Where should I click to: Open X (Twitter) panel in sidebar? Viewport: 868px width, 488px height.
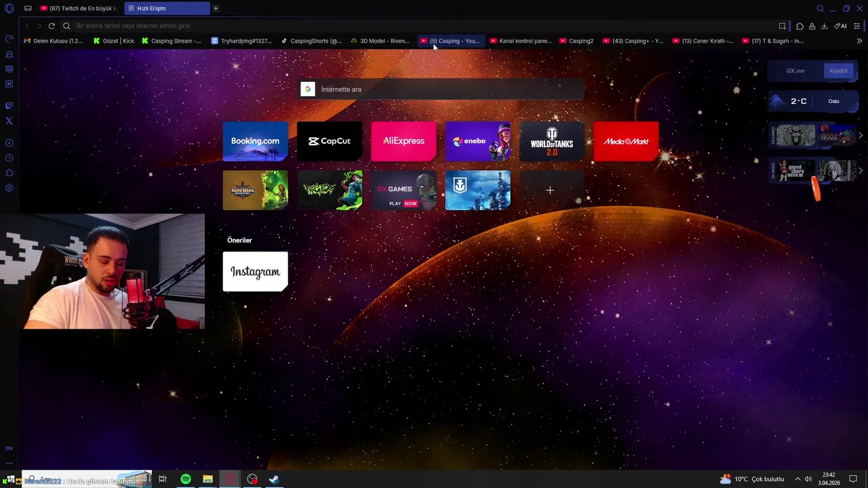tap(9, 121)
